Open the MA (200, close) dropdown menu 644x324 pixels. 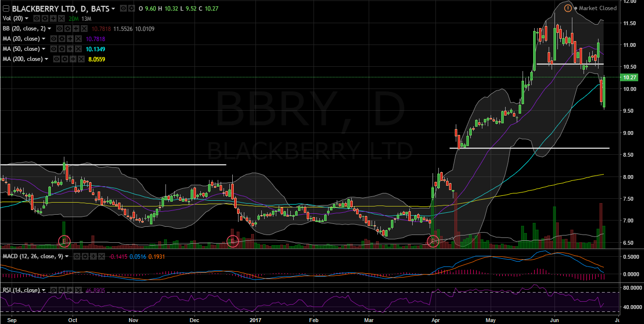(x=46, y=59)
